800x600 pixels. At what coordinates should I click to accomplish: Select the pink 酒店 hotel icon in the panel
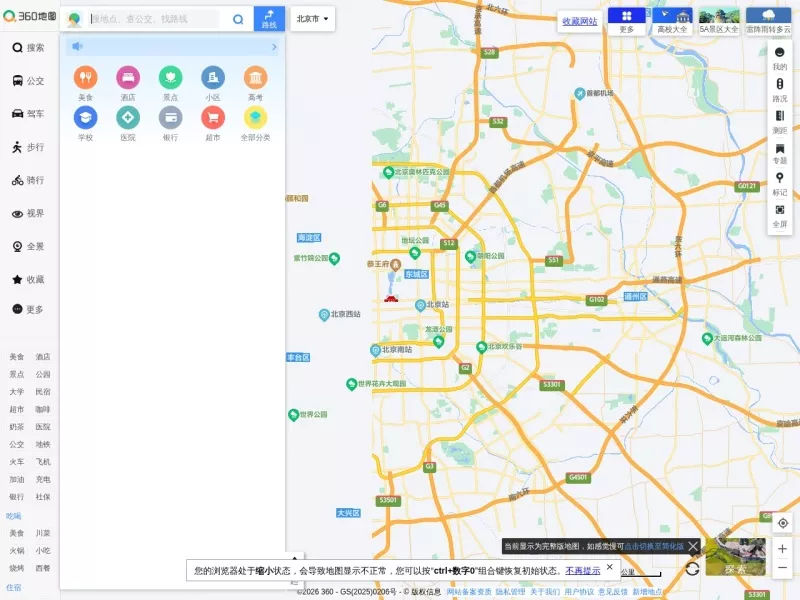point(128,78)
